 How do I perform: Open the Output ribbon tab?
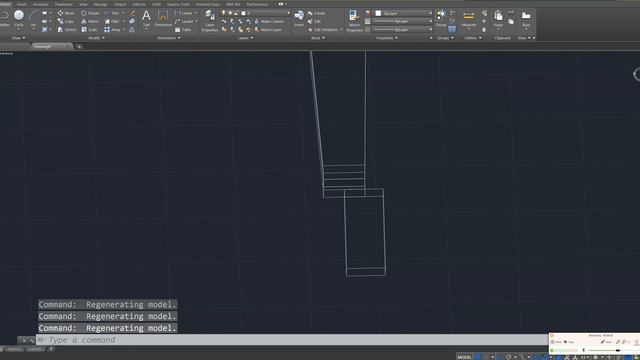(120, 4)
